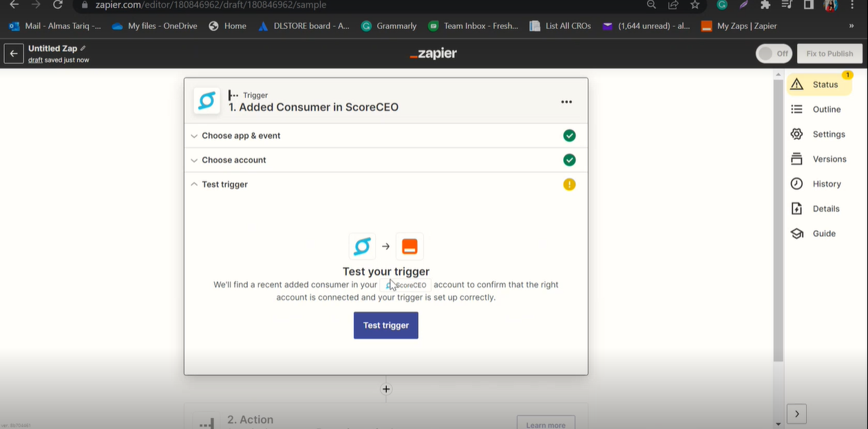The width and height of the screenshot is (868, 429).
Task: Click the orange Zapier icon above Test your trigger
Action: (410, 247)
